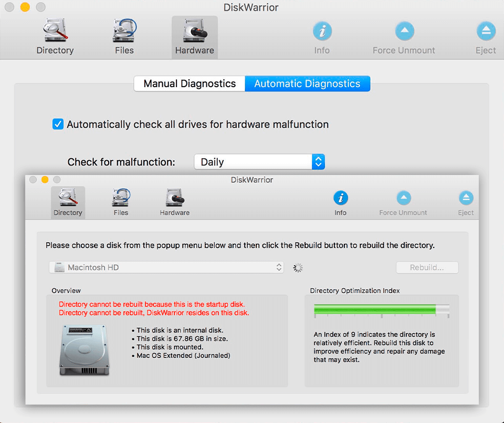Switch to Automatic Diagnostics tab

pos(307,84)
